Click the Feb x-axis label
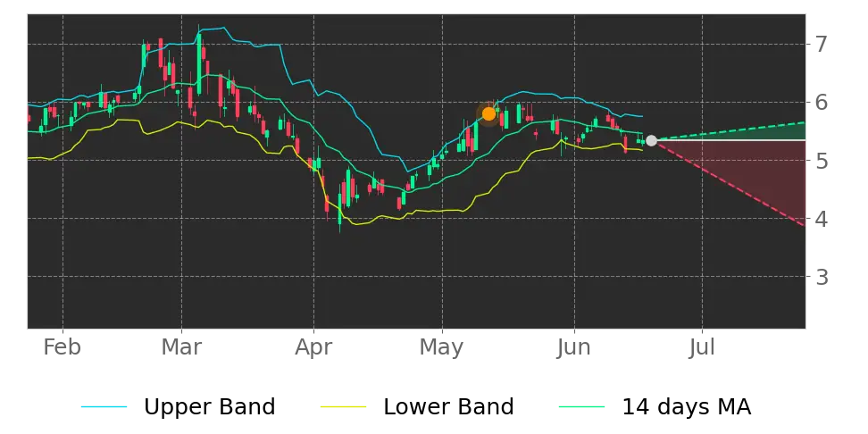868x434 pixels. click(x=62, y=347)
